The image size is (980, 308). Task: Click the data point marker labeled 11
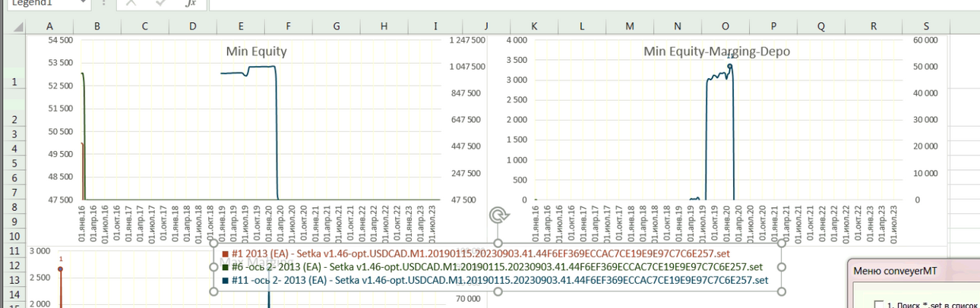[x=729, y=65]
